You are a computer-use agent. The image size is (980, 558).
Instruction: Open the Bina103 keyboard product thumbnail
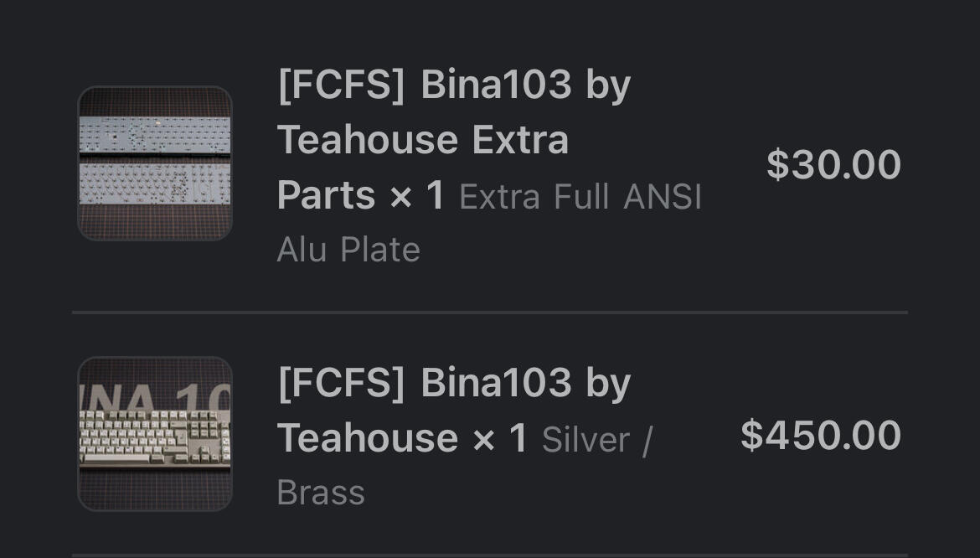coord(155,434)
